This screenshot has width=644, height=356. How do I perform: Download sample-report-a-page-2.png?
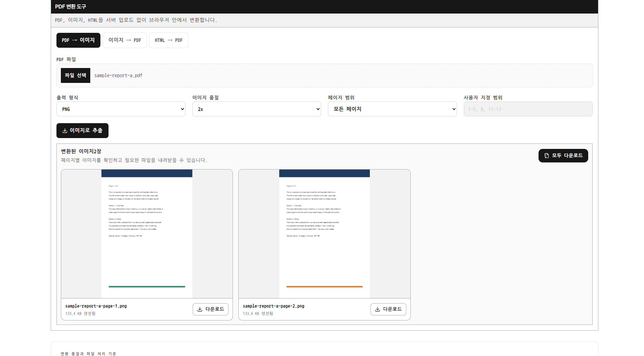pyautogui.click(x=388, y=309)
